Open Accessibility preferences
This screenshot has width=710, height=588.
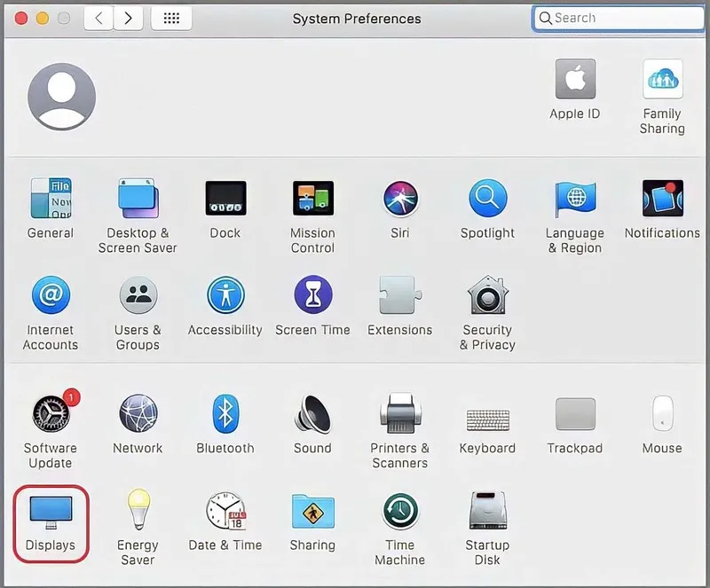[225, 296]
